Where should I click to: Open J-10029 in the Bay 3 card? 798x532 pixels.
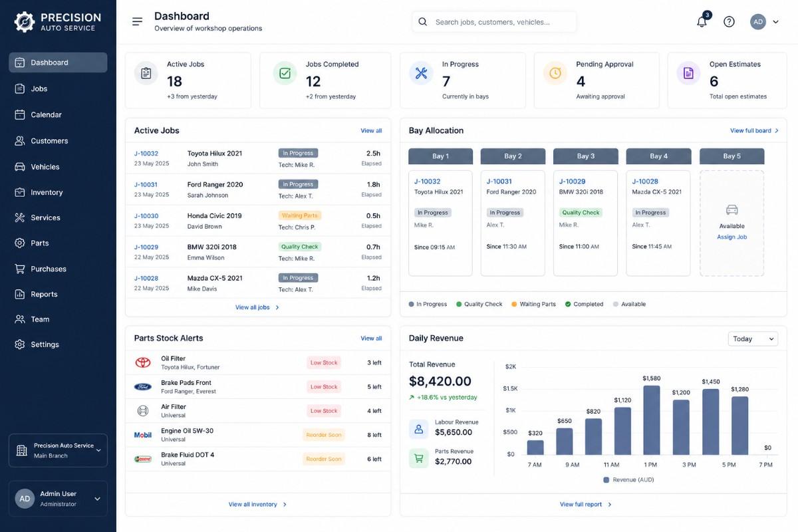[x=572, y=182]
